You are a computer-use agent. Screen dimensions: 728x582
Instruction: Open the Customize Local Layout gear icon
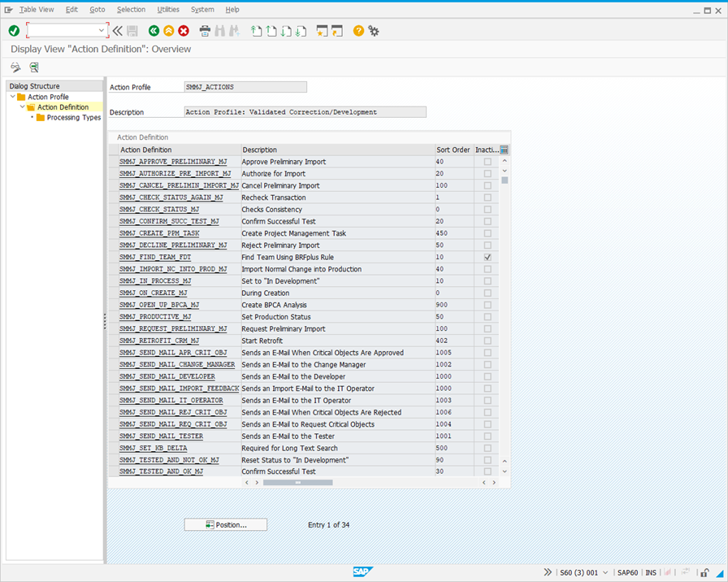pyautogui.click(x=373, y=31)
